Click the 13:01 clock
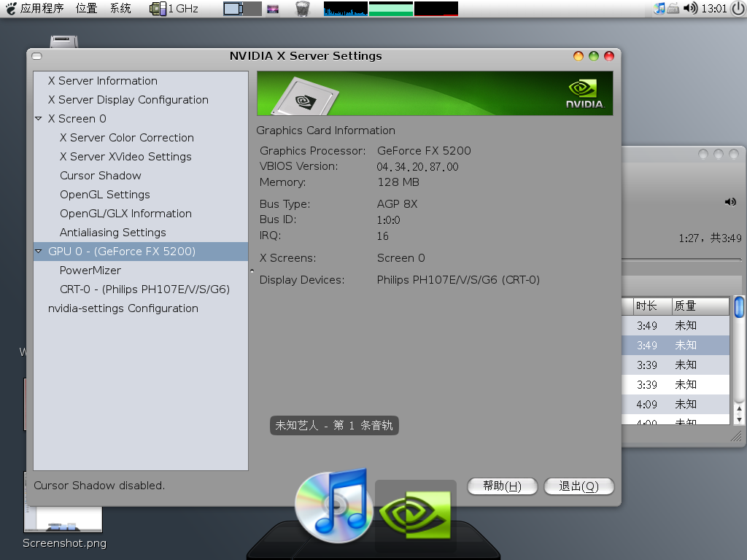Screen dimensions: 747x560 (714, 9)
